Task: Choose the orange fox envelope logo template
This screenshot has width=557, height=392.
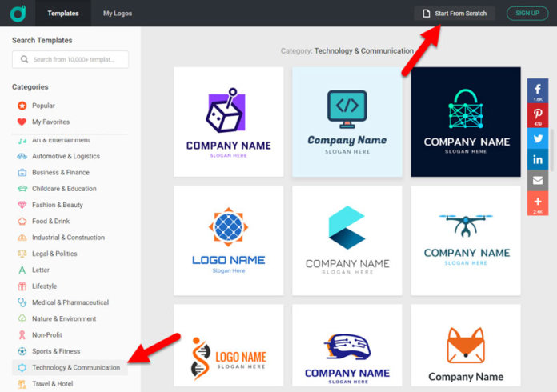Action: coord(466,345)
